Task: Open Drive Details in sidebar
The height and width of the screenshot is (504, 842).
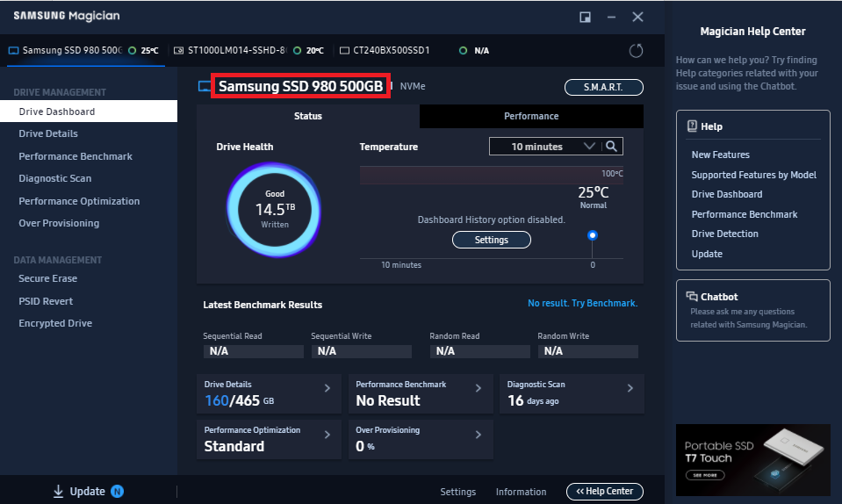Action: (48, 133)
